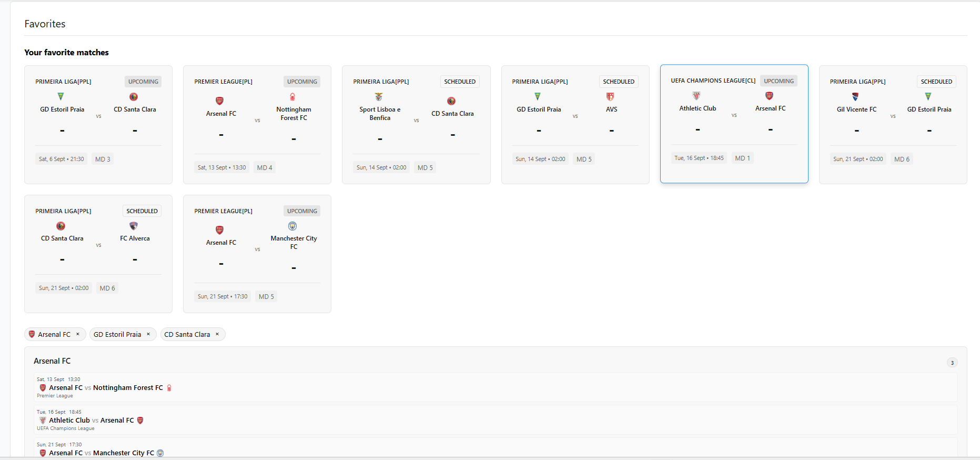The width and height of the screenshot is (980, 460).
Task: Remove GD Estoril Praia favorite chip
Action: tap(148, 334)
